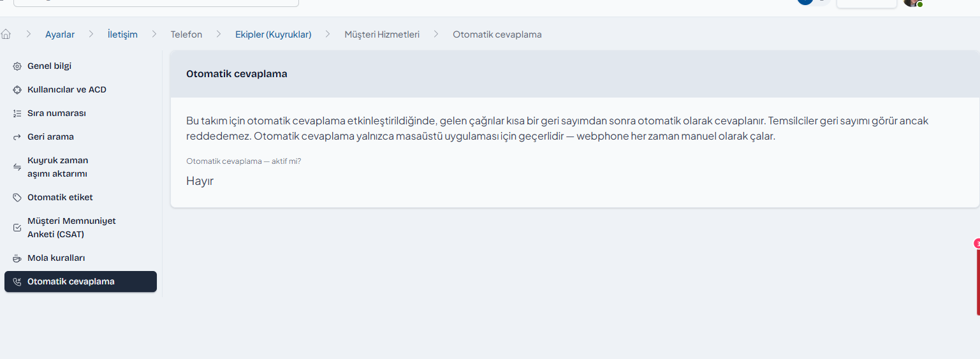Click the numbered-list icon for Sıra numarası
This screenshot has width=980, height=359.
tap(17, 114)
